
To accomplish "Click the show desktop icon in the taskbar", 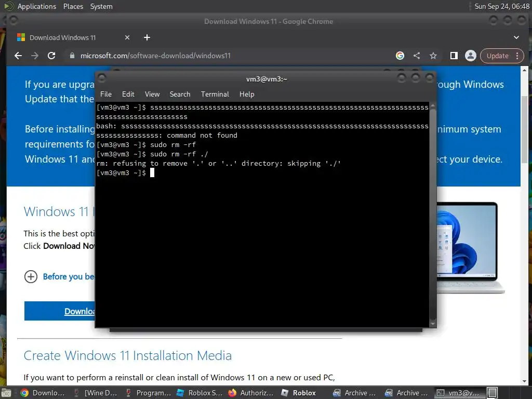I will click(x=6, y=393).
